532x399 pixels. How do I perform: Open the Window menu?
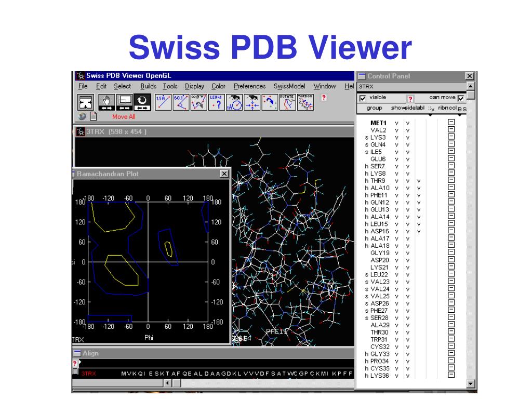click(x=324, y=86)
